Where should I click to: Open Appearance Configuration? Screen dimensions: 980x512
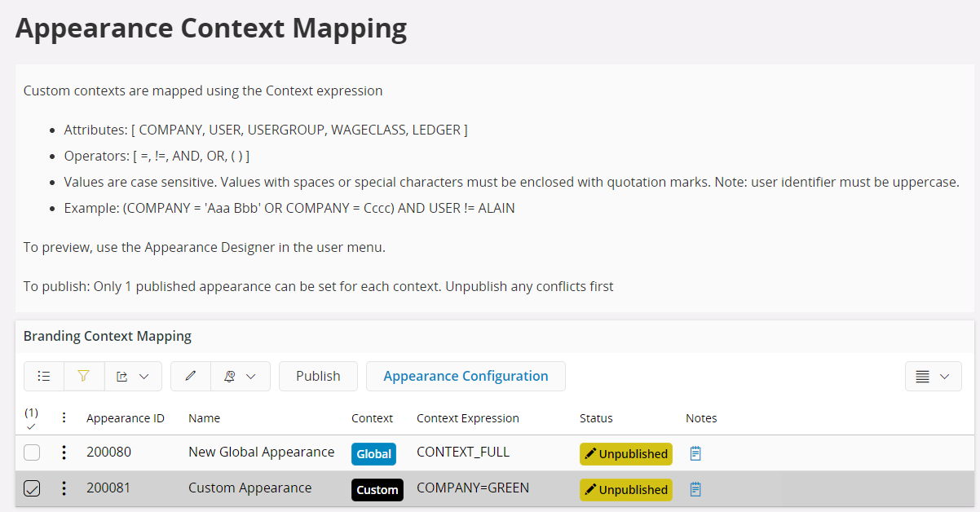[x=466, y=376]
